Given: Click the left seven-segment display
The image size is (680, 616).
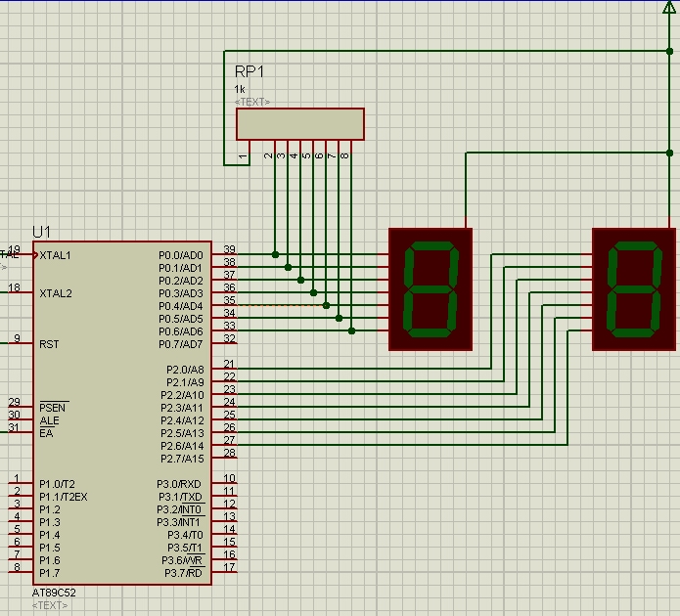Looking at the screenshot, I should click(430, 288).
